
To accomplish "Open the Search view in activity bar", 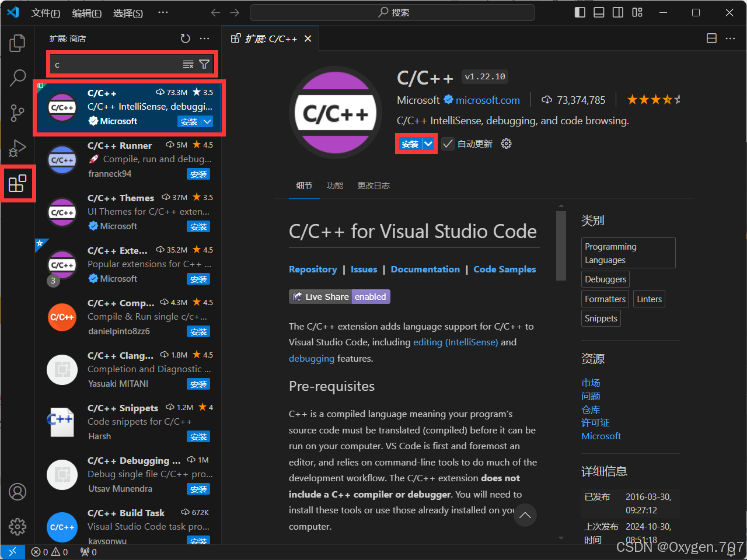I will (x=18, y=78).
